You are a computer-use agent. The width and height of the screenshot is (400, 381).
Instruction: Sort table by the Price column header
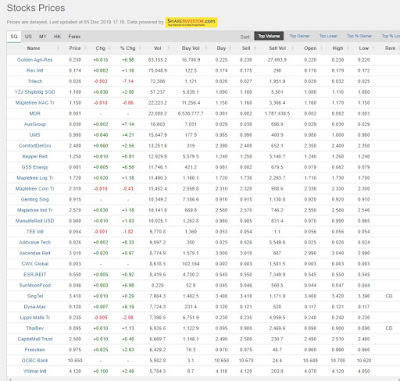click(x=75, y=48)
